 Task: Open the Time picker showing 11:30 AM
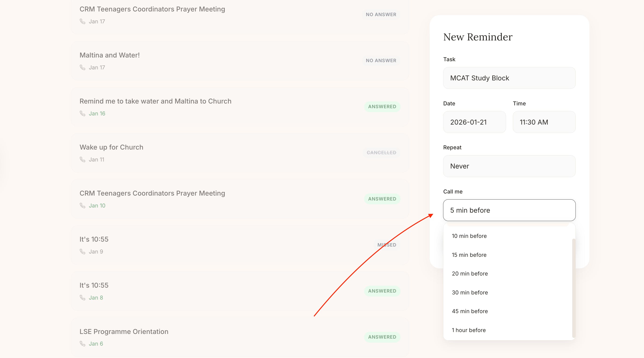pyautogui.click(x=544, y=122)
